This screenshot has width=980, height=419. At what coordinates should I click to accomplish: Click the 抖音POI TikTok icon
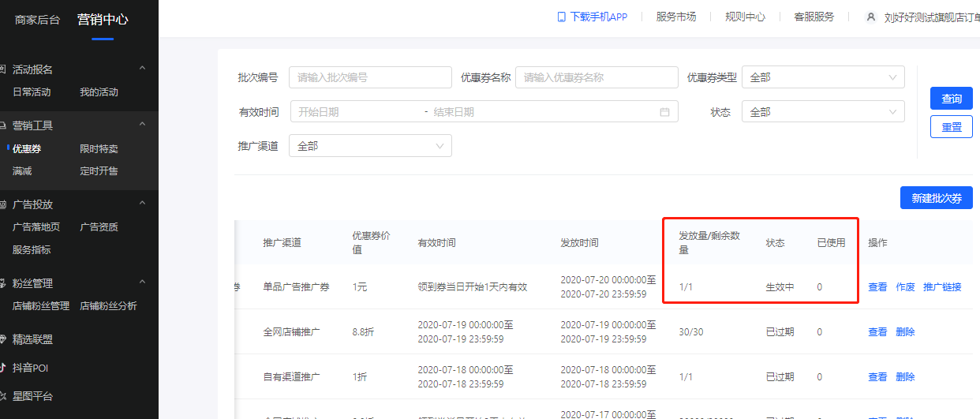point(3,368)
